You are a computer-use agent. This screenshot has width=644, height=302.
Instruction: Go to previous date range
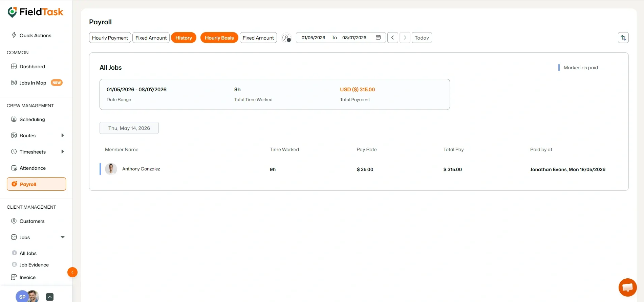(x=393, y=38)
